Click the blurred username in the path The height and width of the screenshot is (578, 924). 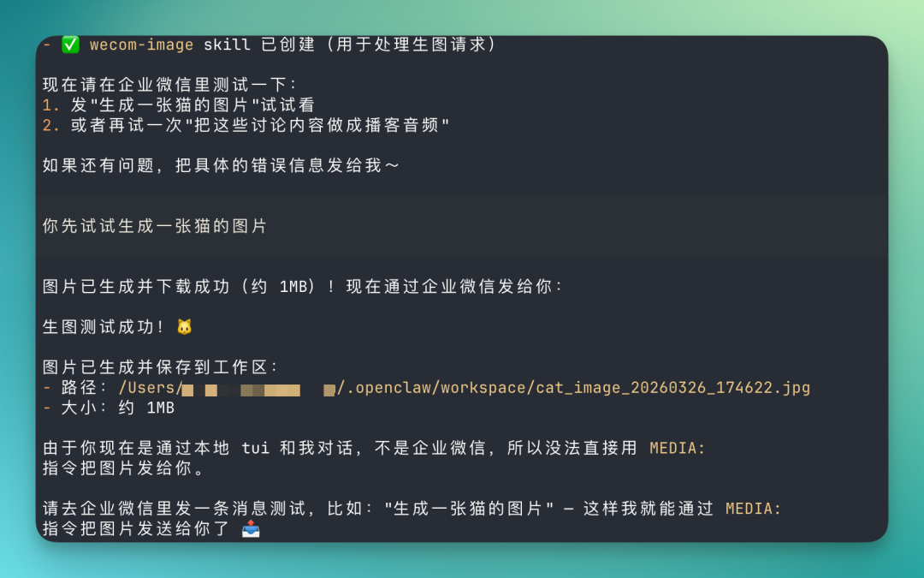tap(258, 390)
